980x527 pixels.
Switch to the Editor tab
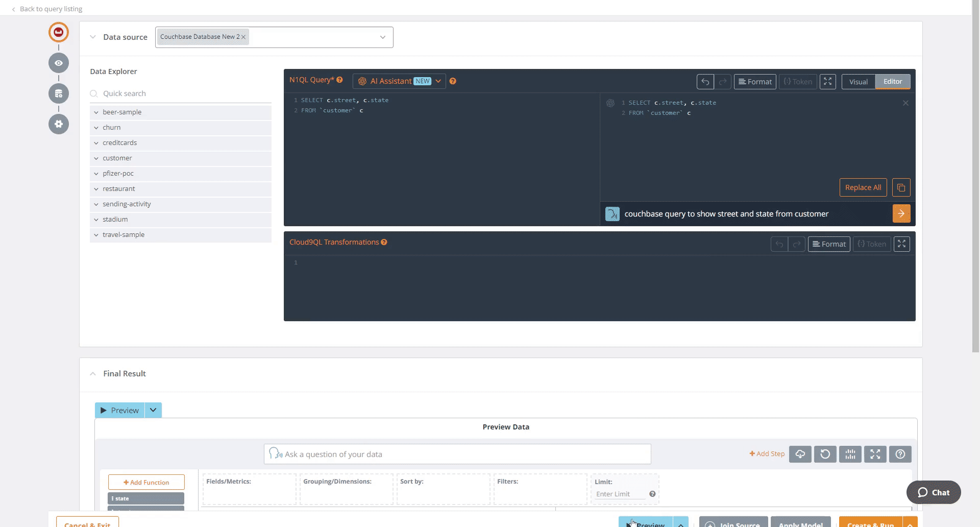pyautogui.click(x=893, y=81)
